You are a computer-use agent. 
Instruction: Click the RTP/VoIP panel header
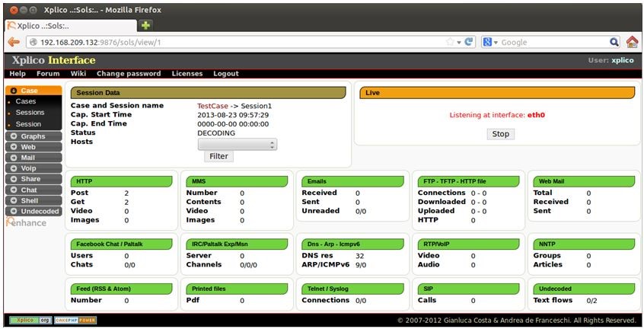coord(469,244)
